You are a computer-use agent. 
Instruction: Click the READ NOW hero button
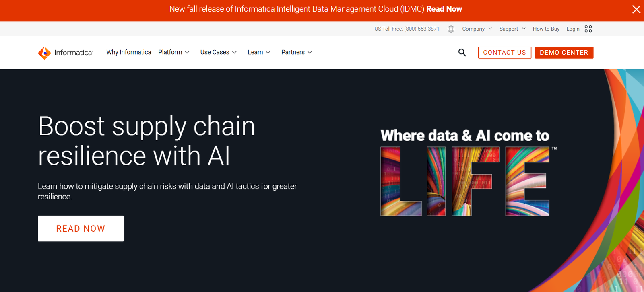click(80, 228)
